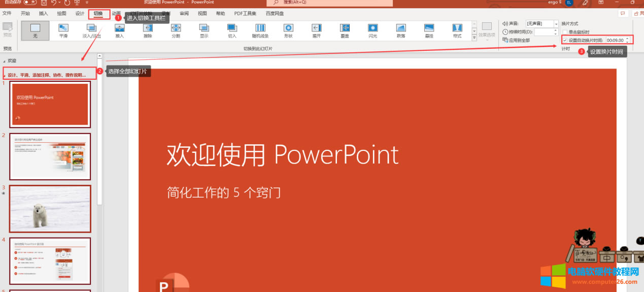Enable the 单击鼠标时 checkbox
Viewport: 644px width, 292px height.
click(x=565, y=32)
